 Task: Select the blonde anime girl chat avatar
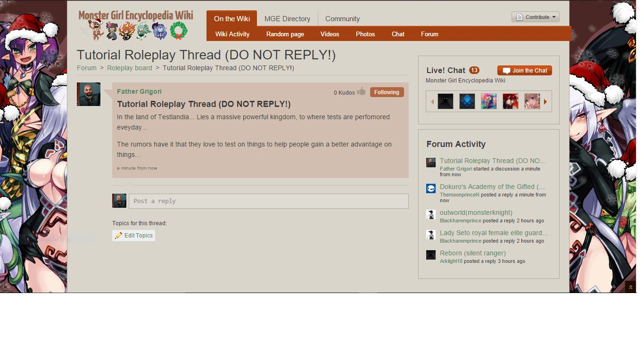[532, 101]
